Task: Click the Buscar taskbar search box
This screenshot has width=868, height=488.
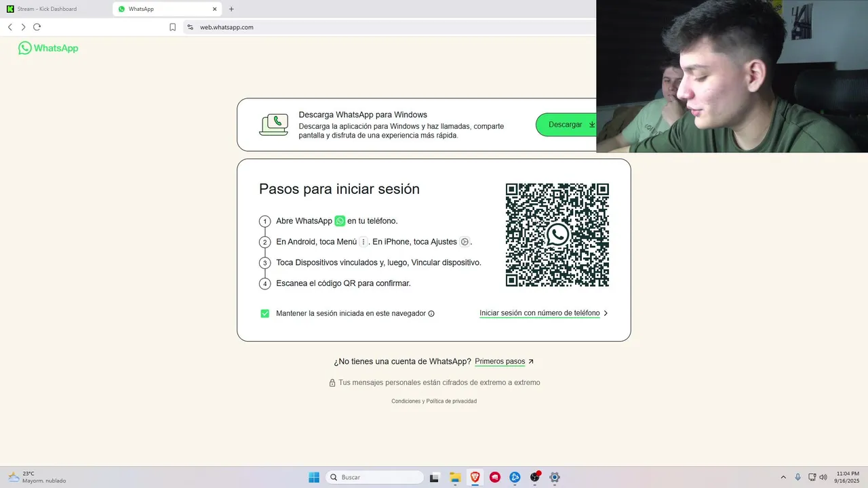Action: click(x=374, y=477)
